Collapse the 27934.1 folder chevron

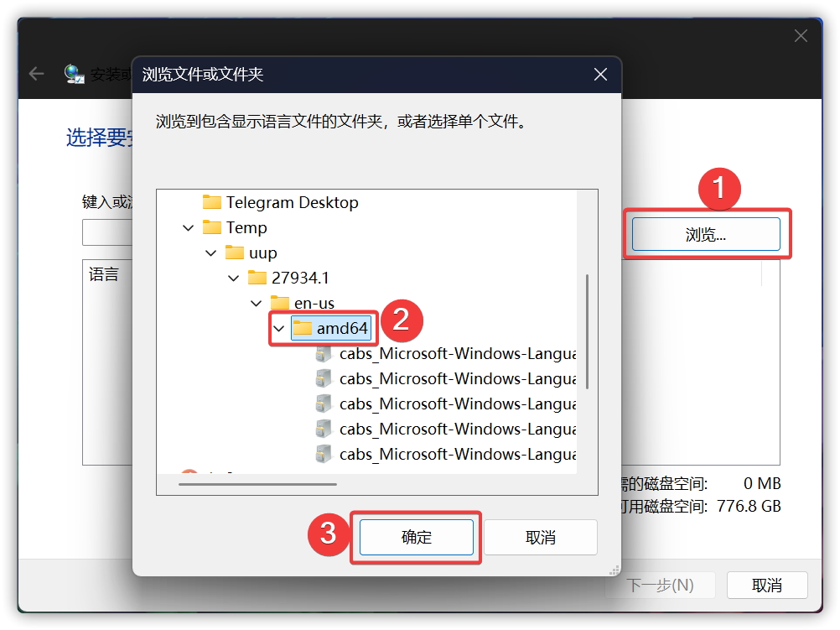click(x=234, y=279)
